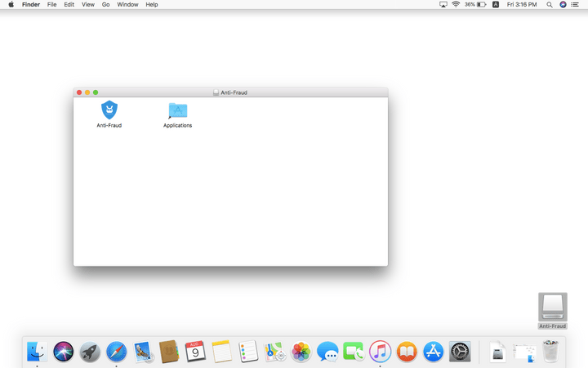Click the clock Fri 3:16 PM
588x368 pixels.
[x=522, y=5]
